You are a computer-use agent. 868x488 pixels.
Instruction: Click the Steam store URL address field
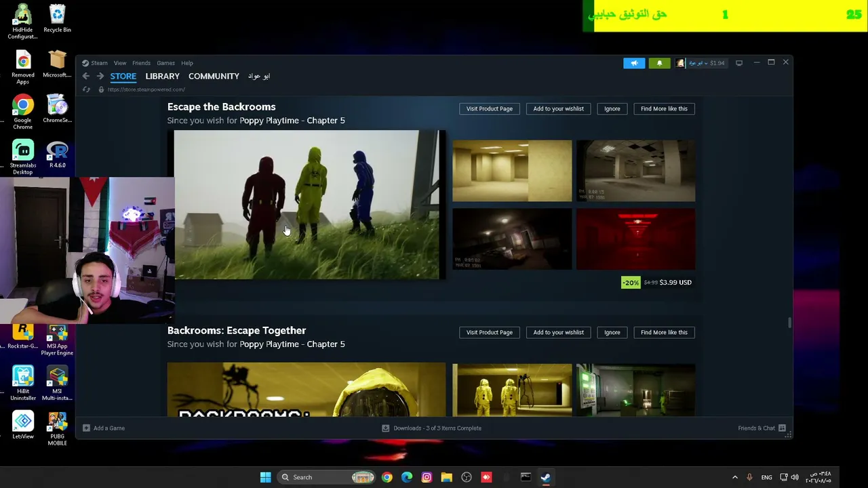coord(146,89)
